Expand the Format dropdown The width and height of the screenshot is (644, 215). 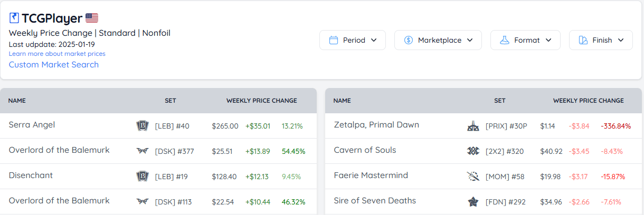click(525, 40)
